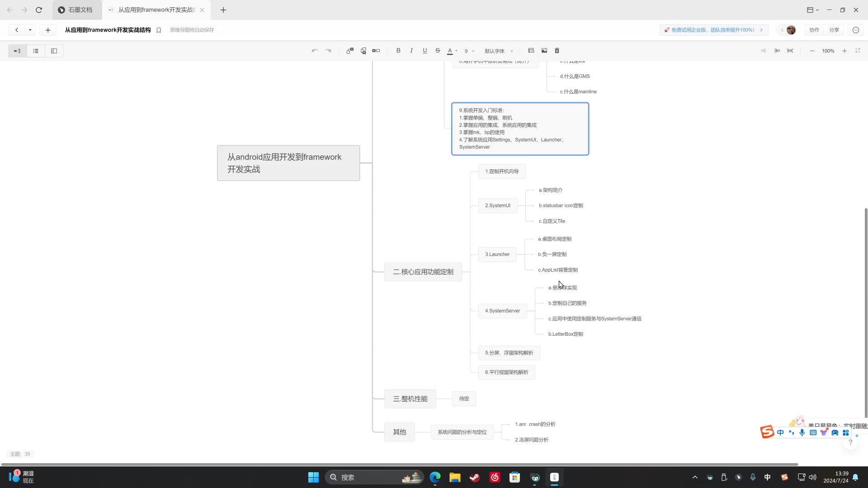The width and height of the screenshot is (868, 488).
Task: Open the font size 9 dropdown
Action: (469, 51)
